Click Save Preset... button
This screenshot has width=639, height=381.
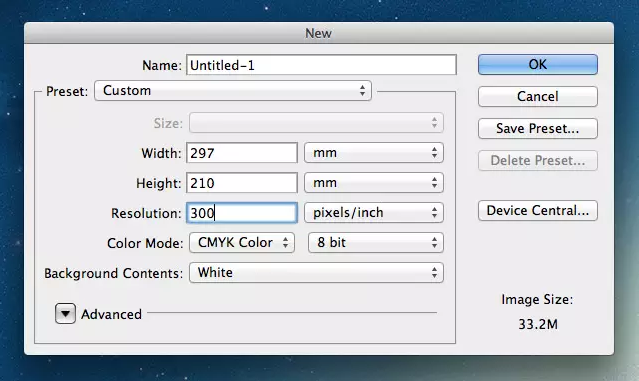tap(538, 128)
